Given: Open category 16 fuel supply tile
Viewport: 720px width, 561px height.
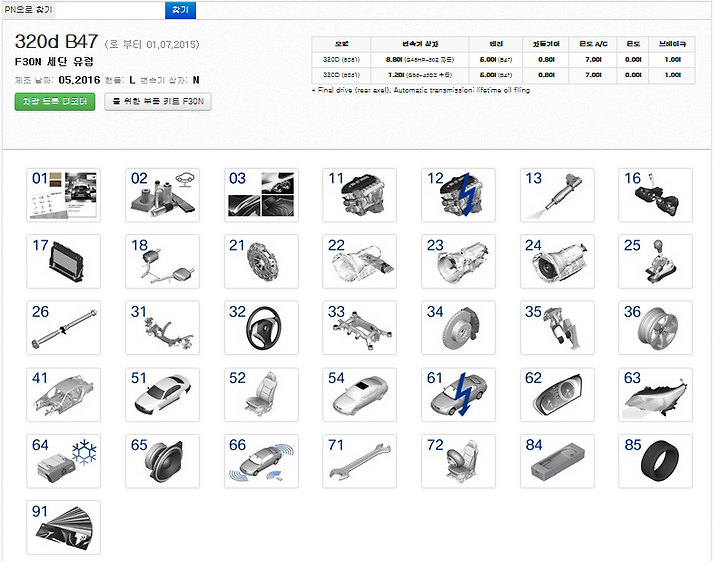Looking at the screenshot, I should click(655, 195).
